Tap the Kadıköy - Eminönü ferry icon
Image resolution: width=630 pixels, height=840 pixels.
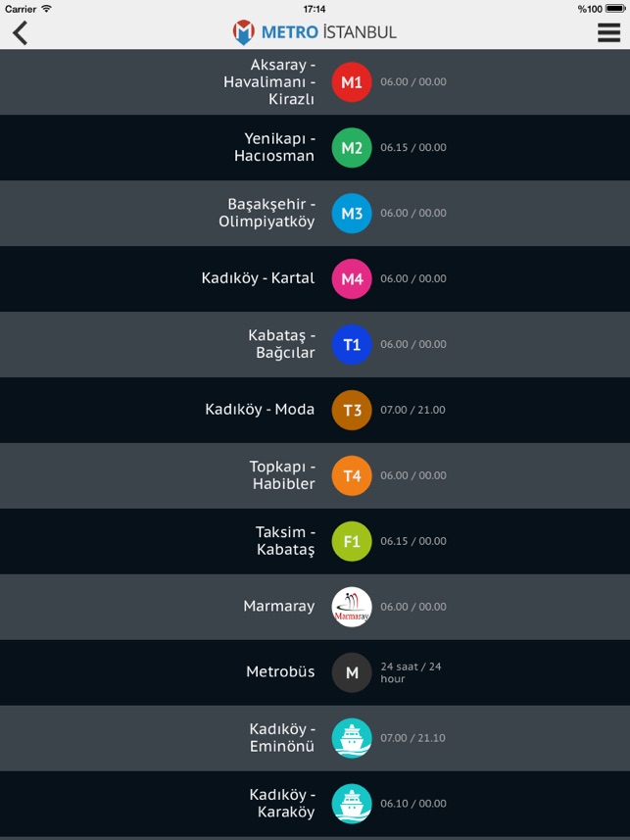(x=352, y=738)
